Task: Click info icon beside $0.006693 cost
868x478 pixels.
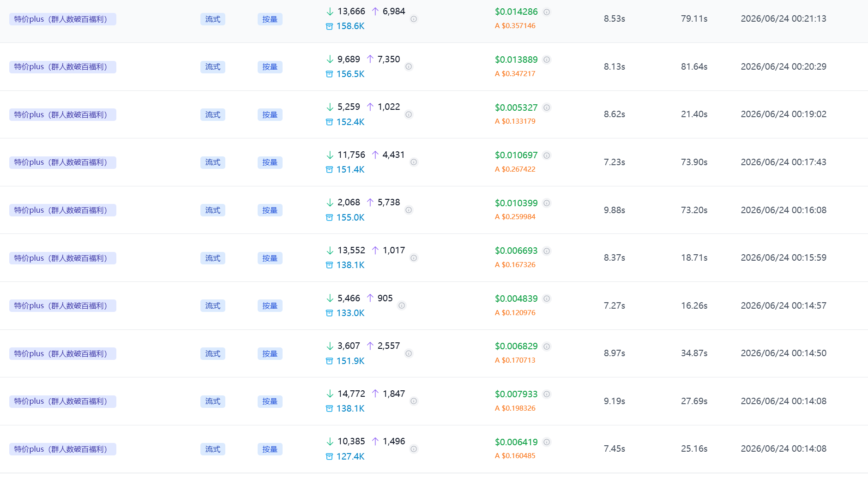Action: 547,251
